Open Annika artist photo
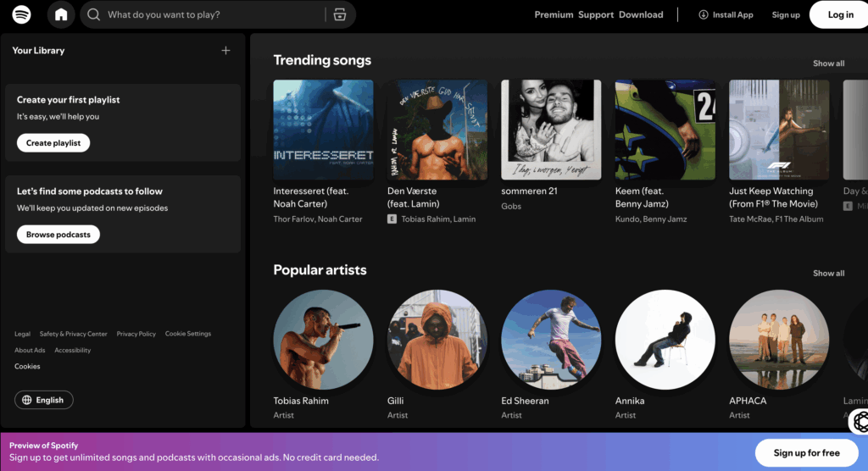This screenshot has width=868, height=471. [665, 340]
